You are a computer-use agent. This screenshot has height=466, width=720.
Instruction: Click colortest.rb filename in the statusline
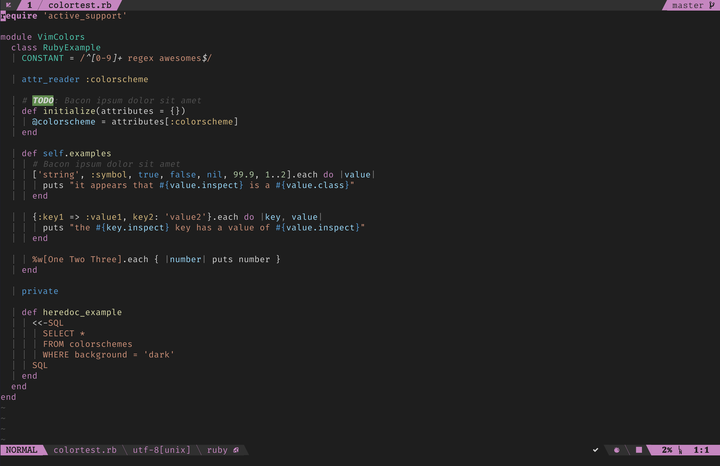point(85,450)
